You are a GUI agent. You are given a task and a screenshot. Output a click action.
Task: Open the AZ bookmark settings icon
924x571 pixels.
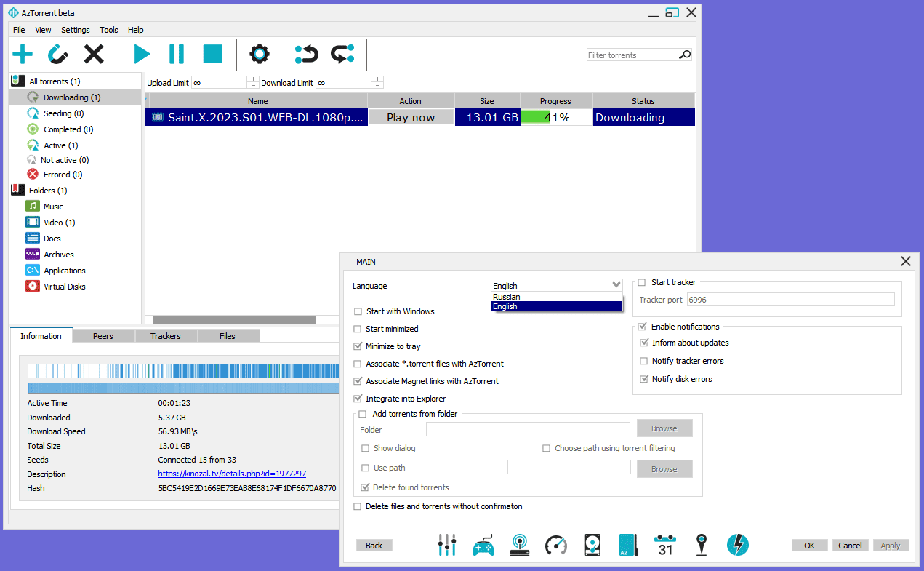pos(628,546)
